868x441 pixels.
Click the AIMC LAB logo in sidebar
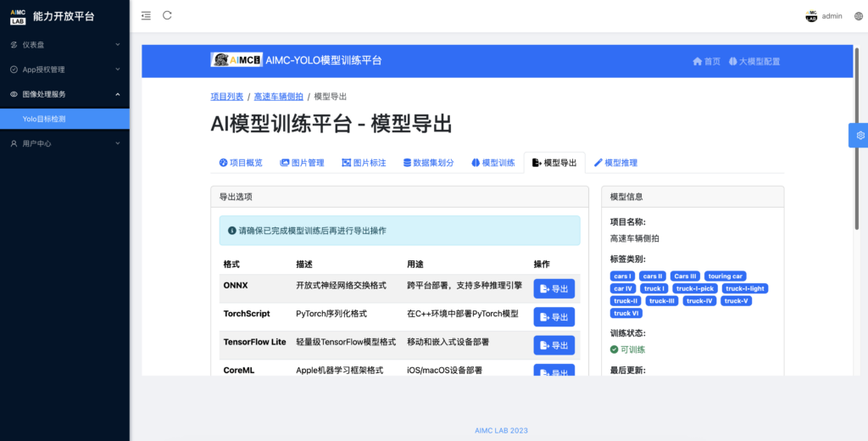click(18, 16)
